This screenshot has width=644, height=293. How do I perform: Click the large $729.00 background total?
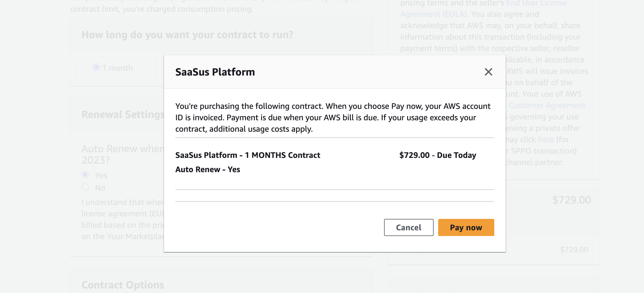(x=571, y=200)
